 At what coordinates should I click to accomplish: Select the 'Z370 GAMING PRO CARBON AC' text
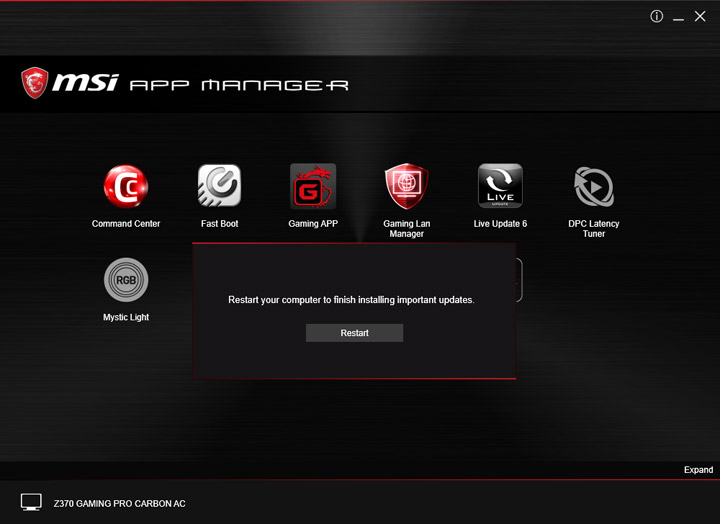click(119, 504)
